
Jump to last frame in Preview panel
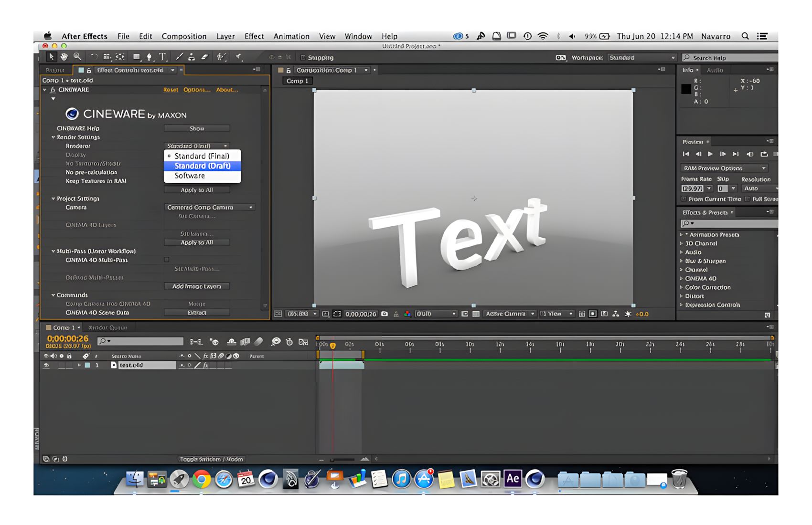[x=736, y=154]
